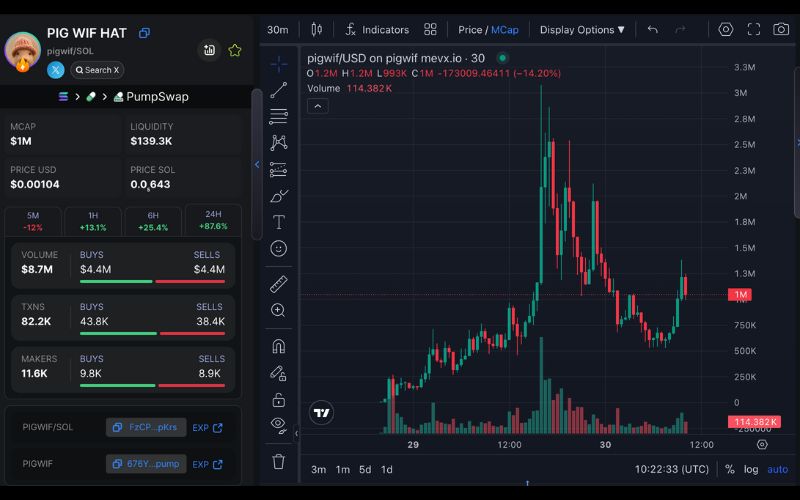Copy the PIG WIF HAT token name
The width and height of the screenshot is (800, 500).
144,33
